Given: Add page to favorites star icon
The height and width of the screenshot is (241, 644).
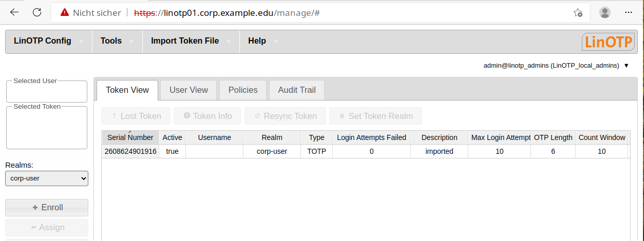Looking at the screenshot, I should pos(578,12).
